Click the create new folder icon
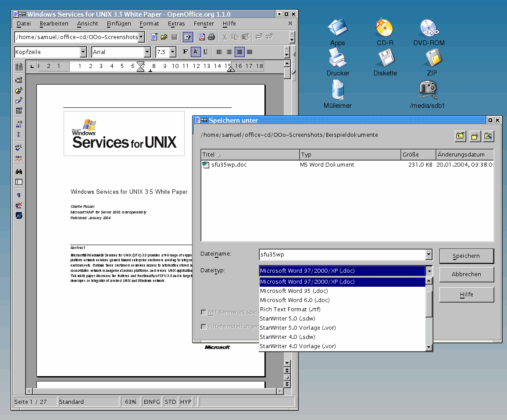Viewport: 507px width, 420px height. [475, 136]
